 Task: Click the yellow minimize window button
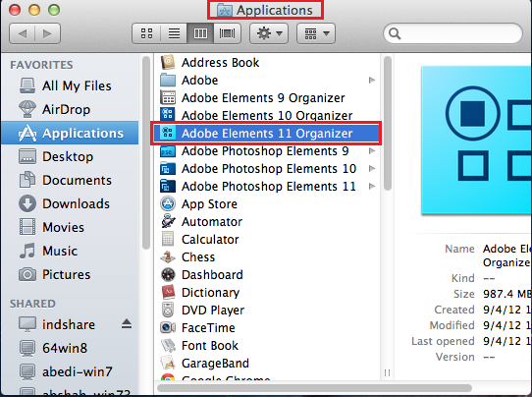[x=34, y=10]
